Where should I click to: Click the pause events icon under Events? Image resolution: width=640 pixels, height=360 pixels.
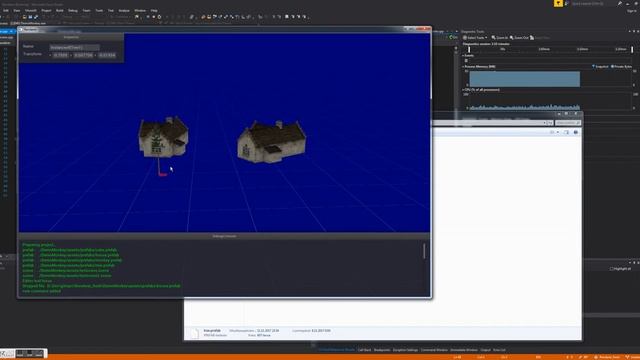(x=466, y=60)
